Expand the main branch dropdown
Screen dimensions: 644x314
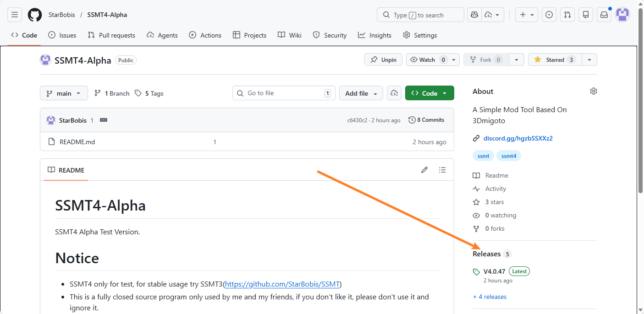64,93
